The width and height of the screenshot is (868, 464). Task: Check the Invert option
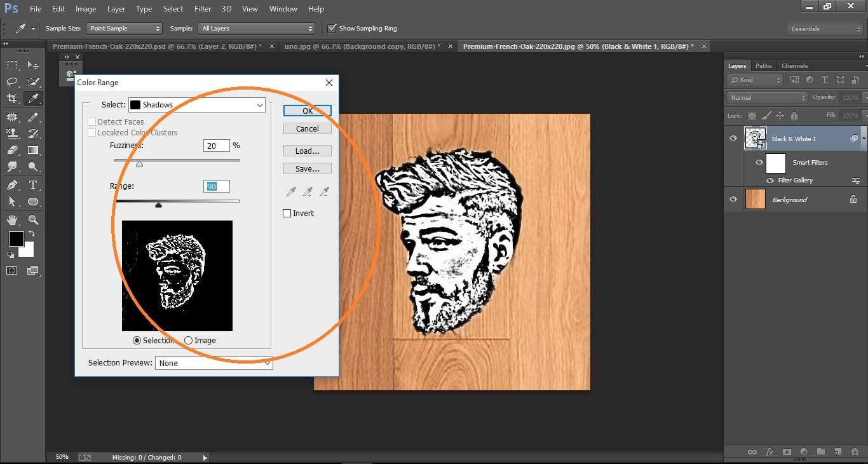[x=287, y=213]
